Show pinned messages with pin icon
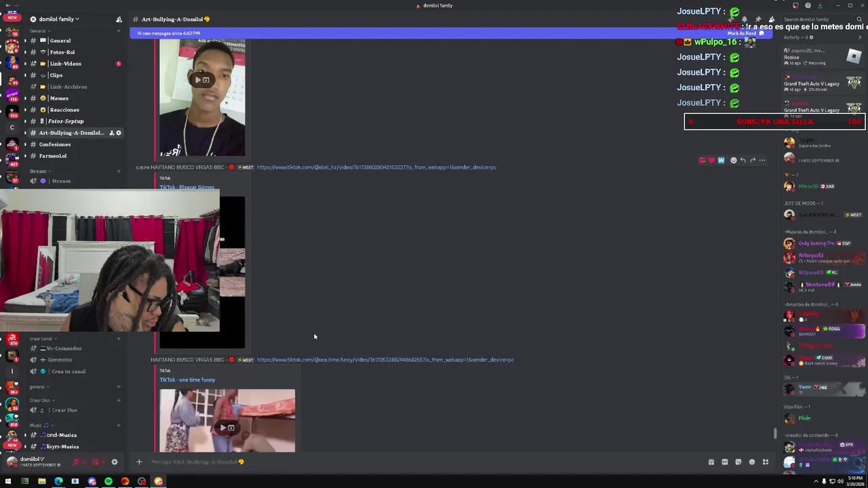 [758, 19]
